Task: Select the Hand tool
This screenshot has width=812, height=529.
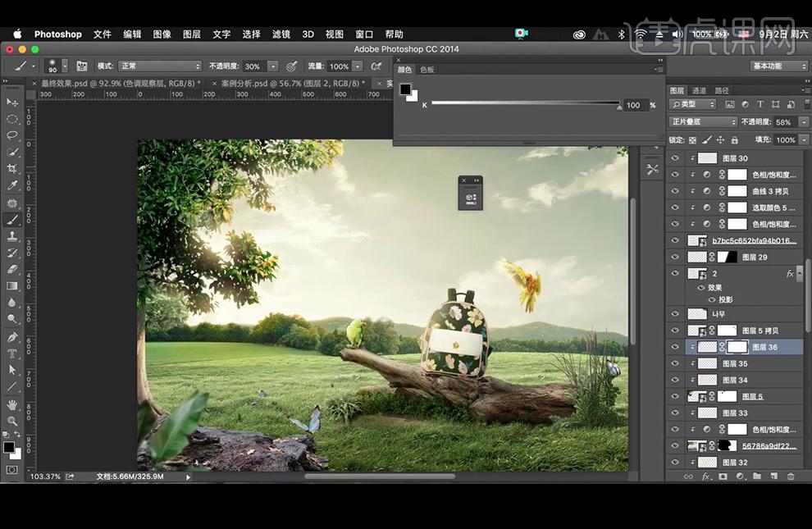Action: point(12,404)
